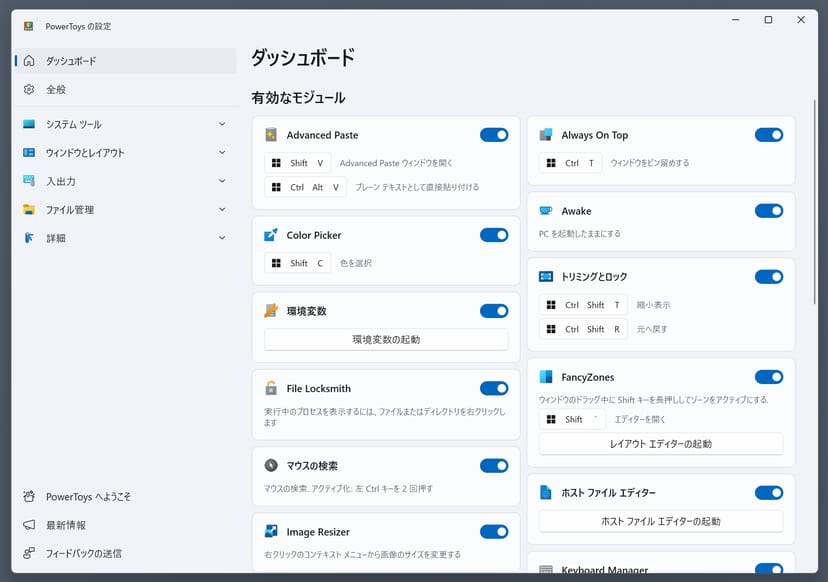Screen dimensions: 828x582
Task: Click the Always On Top module icon
Action: coord(546,135)
